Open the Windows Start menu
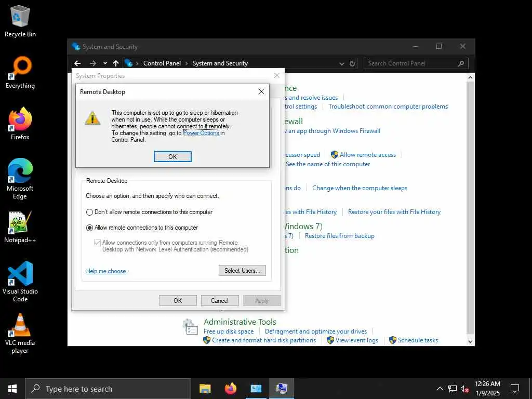 click(x=12, y=389)
